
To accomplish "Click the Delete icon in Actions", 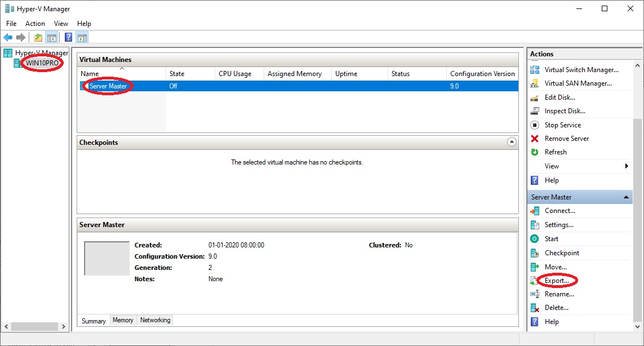I will (535, 308).
